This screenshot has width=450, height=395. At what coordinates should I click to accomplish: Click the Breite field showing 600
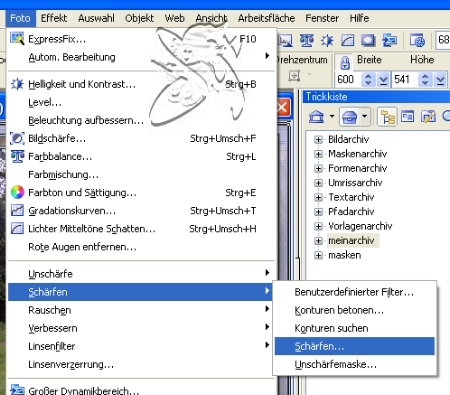tap(349, 80)
